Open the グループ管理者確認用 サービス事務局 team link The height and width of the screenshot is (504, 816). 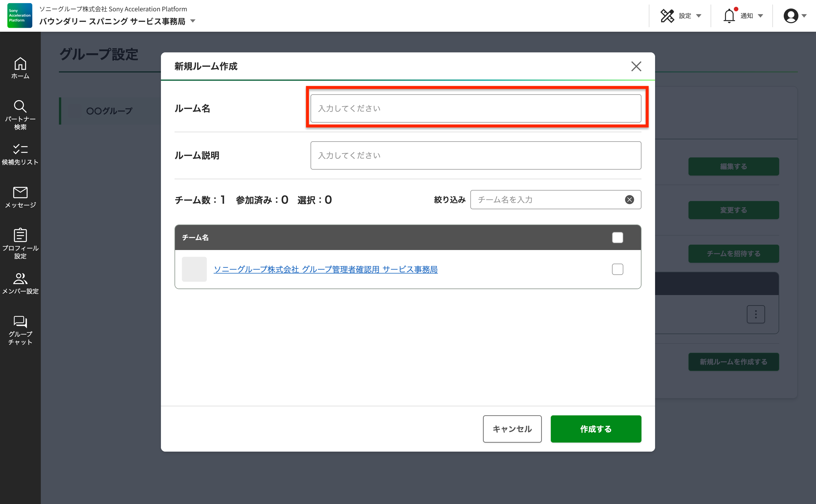point(326,269)
